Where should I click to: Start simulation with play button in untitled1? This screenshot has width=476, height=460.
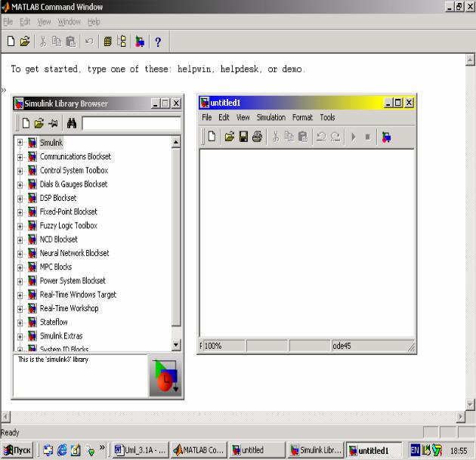pos(354,137)
